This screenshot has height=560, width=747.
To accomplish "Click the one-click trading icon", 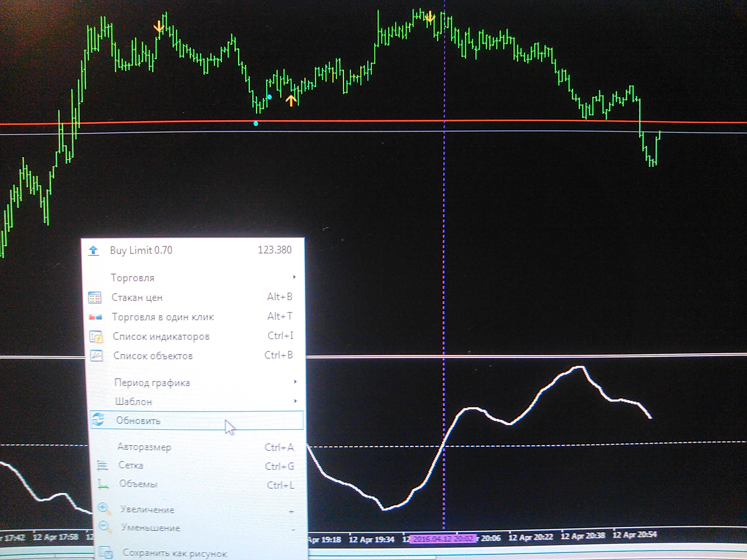I will tap(95, 317).
